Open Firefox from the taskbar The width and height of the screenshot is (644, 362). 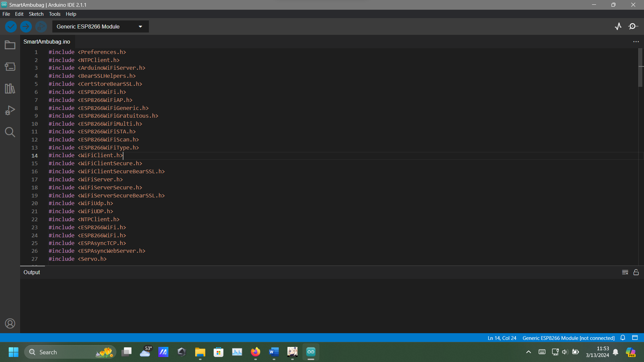(255, 352)
